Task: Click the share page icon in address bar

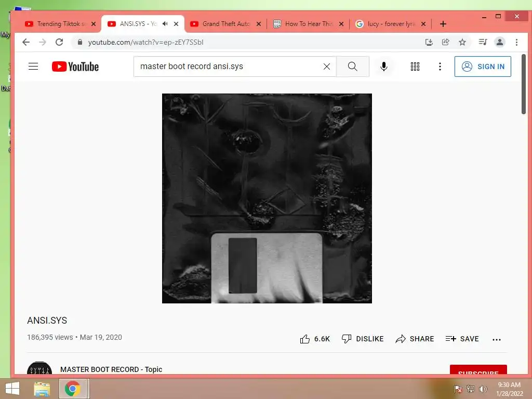Action: tap(445, 42)
